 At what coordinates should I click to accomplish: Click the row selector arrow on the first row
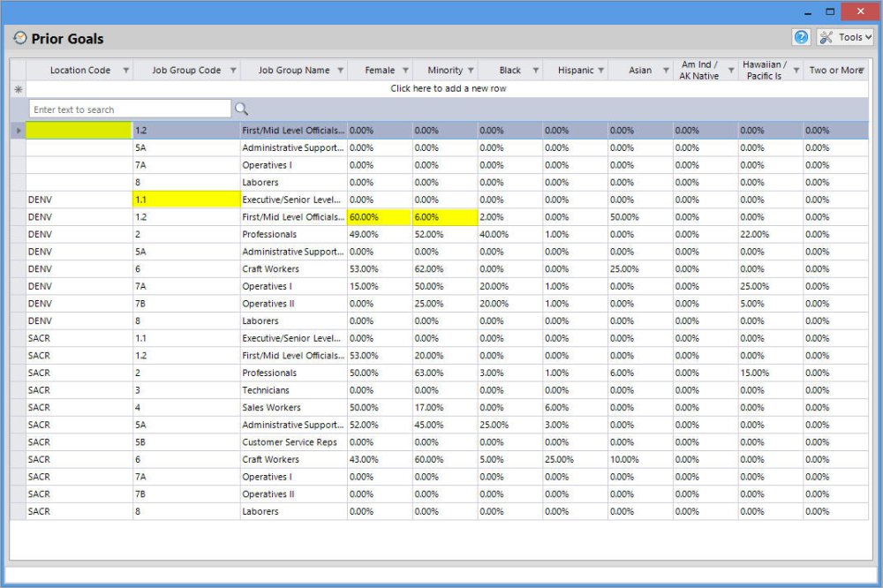pyautogui.click(x=18, y=130)
